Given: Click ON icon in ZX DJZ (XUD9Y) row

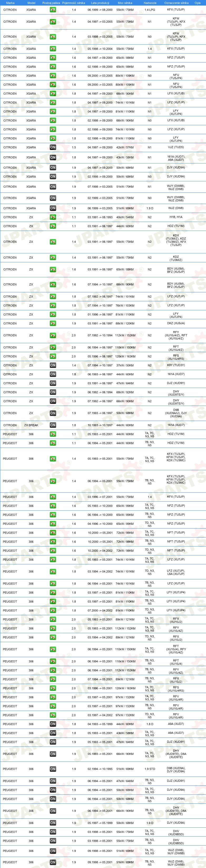Looking at the screenshot, I should point(53,383).
